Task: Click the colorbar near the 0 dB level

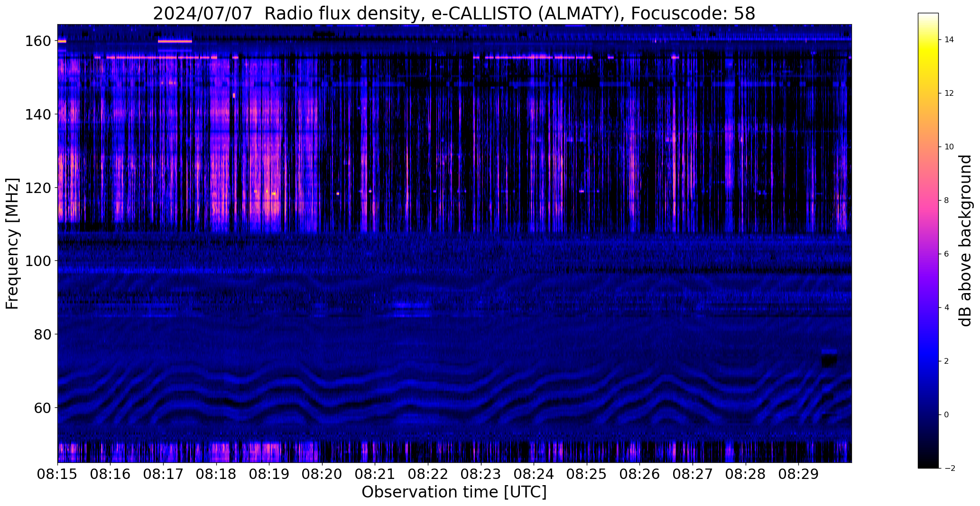Action: pyautogui.click(x=928, y=414)
